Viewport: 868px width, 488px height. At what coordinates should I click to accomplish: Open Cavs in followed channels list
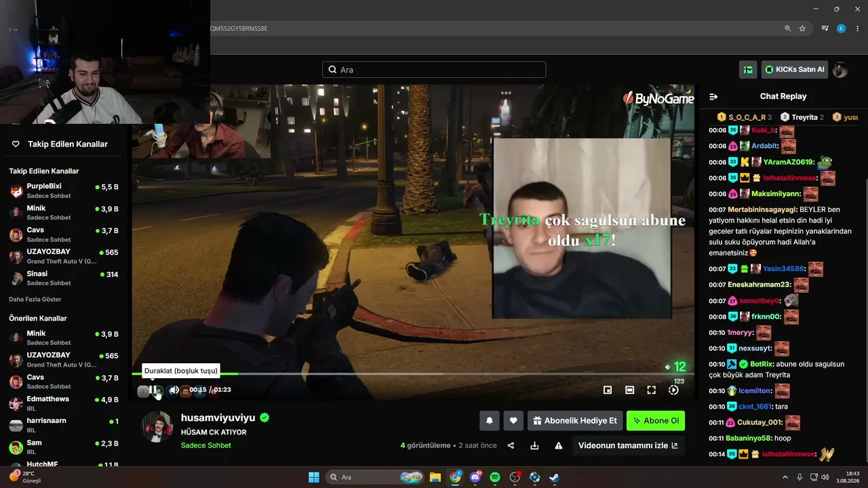(64, 235)
